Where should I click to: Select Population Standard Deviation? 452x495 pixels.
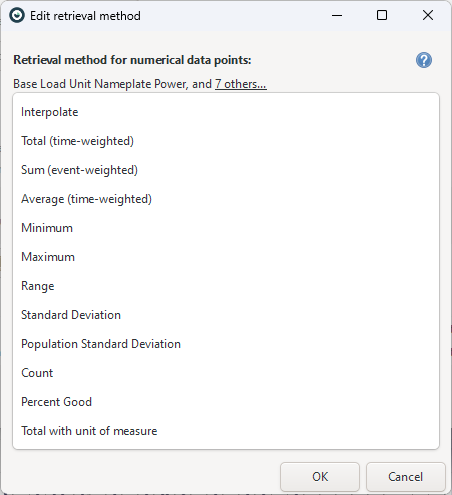[226, 344]
